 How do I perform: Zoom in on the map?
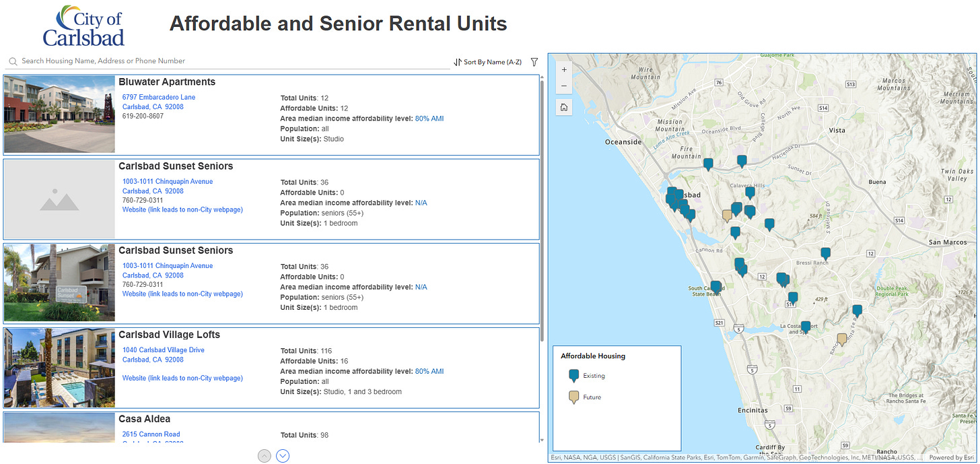point(564,69)
